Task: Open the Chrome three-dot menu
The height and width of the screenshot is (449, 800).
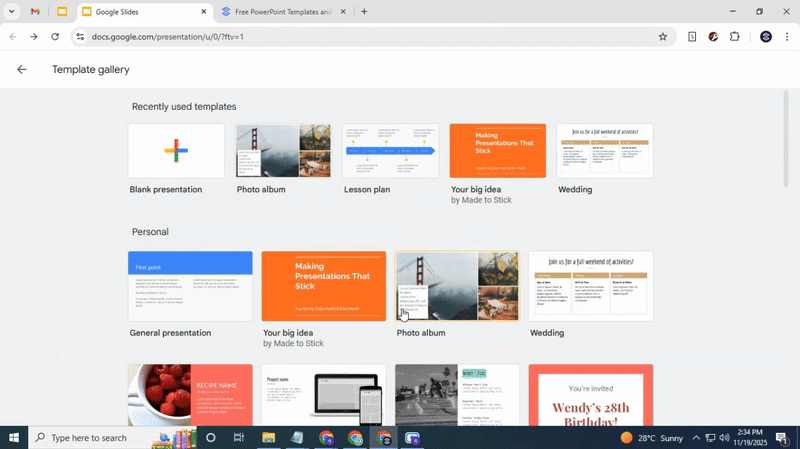Action: click(x=787, y=37)
